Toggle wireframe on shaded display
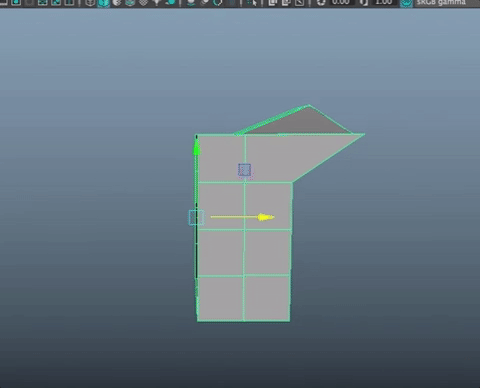 [130, 3]
